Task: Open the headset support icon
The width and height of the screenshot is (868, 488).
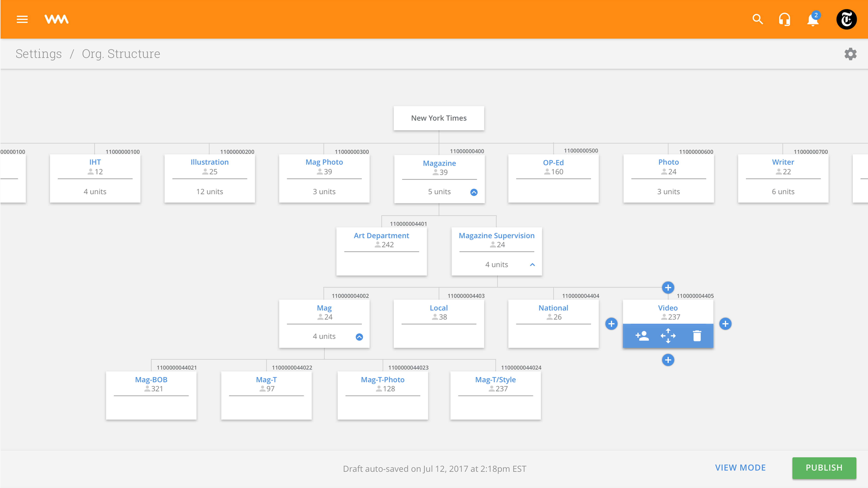Action: pos(784,19)
